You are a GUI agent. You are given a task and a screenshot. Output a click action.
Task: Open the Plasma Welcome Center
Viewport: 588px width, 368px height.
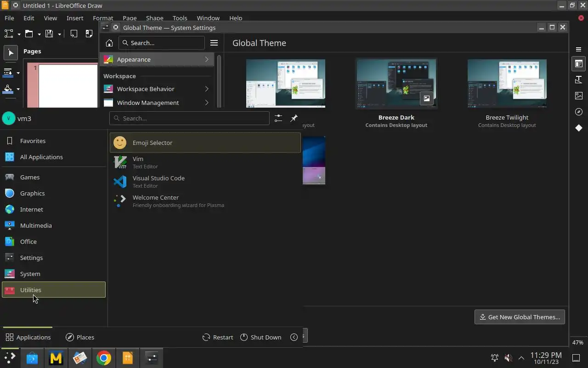[205, 201]
